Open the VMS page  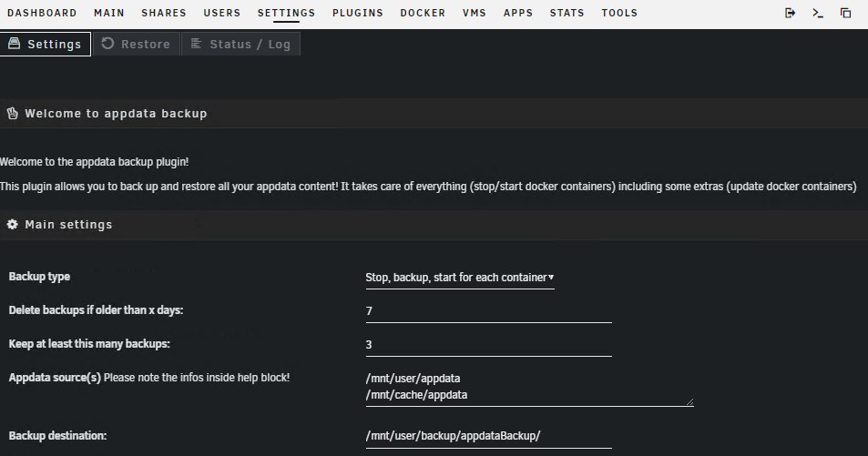474,14
